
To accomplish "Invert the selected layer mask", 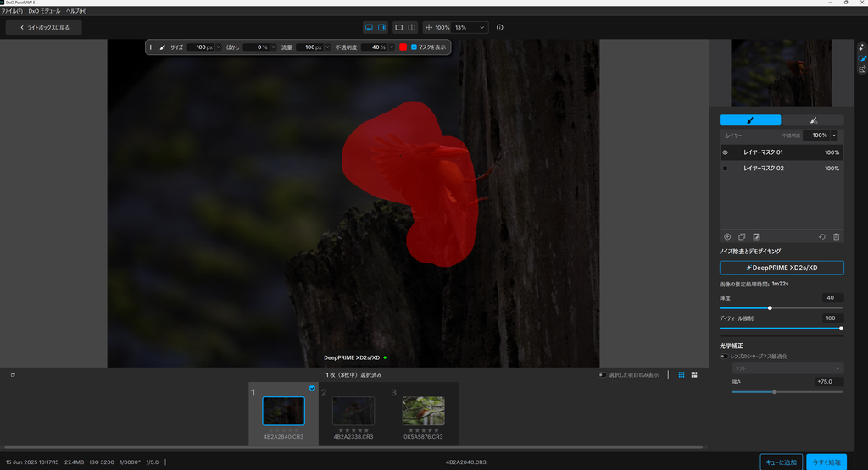I will pyautogui.click(x=756, y=236).
